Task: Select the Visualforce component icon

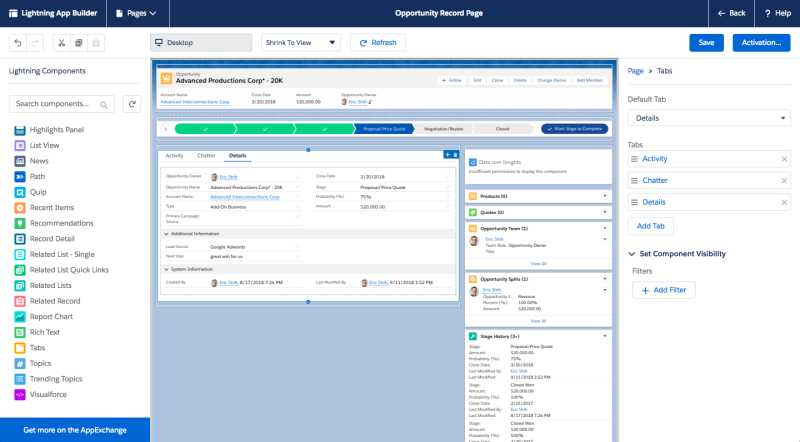Action: tap(20, 395)
